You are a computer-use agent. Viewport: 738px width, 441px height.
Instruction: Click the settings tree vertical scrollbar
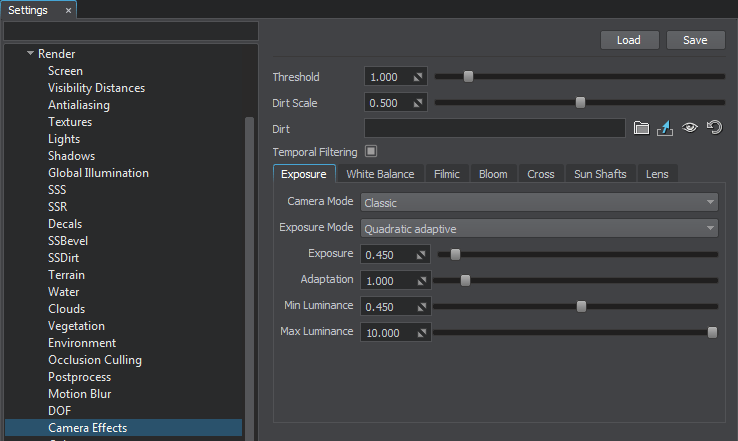249,278
